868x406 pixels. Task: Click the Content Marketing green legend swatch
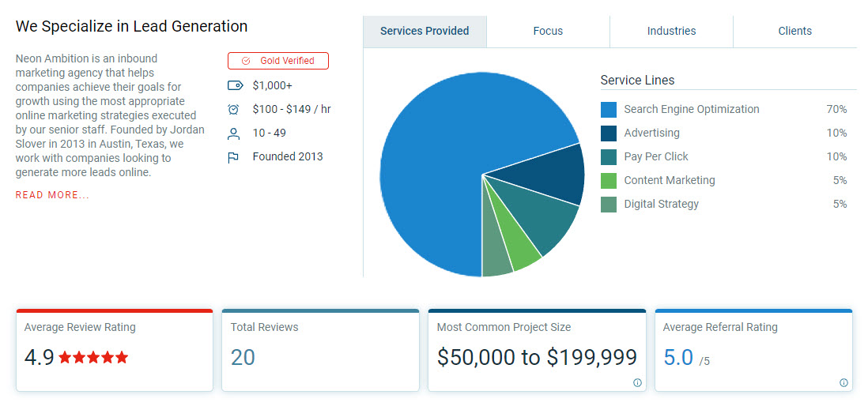pyautogui.click(x=608, y=181)
